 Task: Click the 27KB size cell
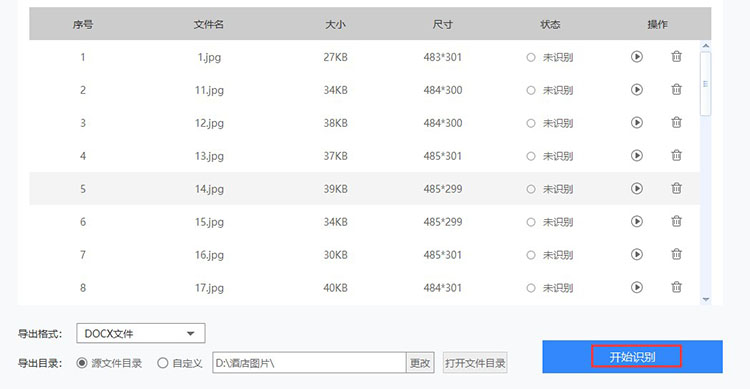(335, 57)
